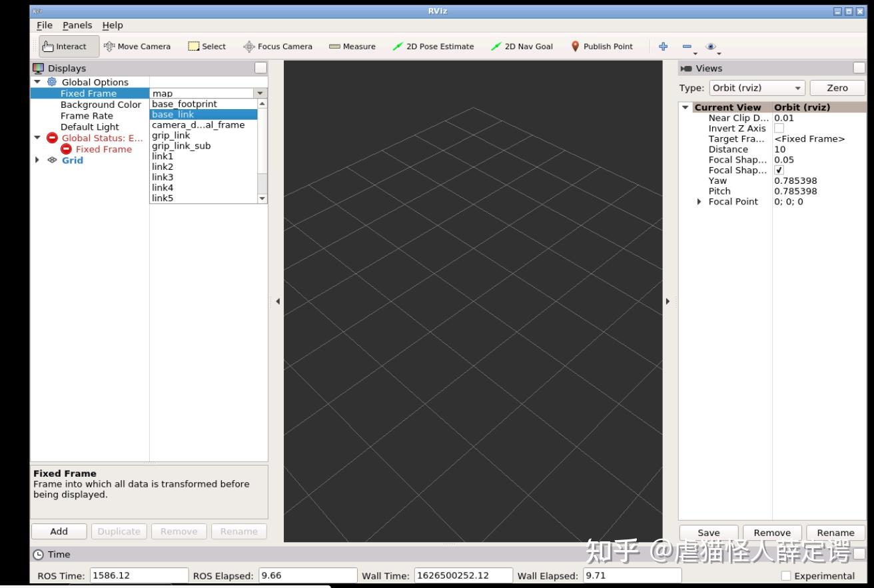
Task: Click the red Global Status error icon
Action: [52, 138]
